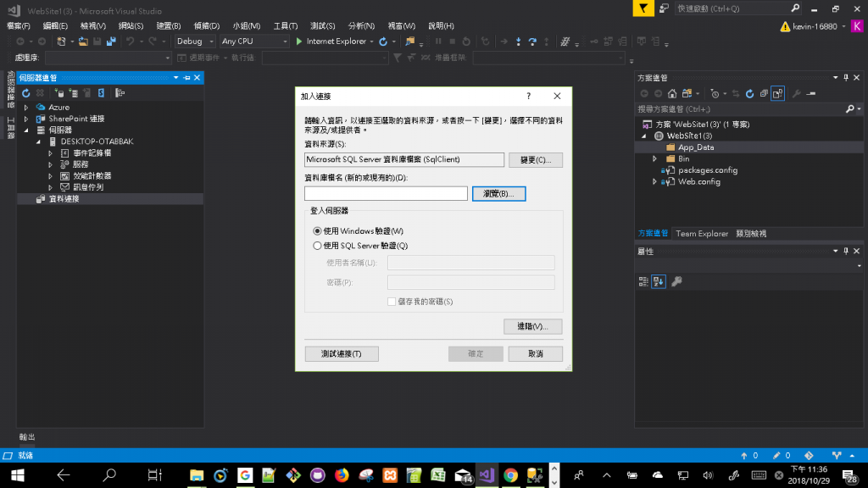Click the Undo toolbar icon
868x488 pixels.
coord(130,42)
